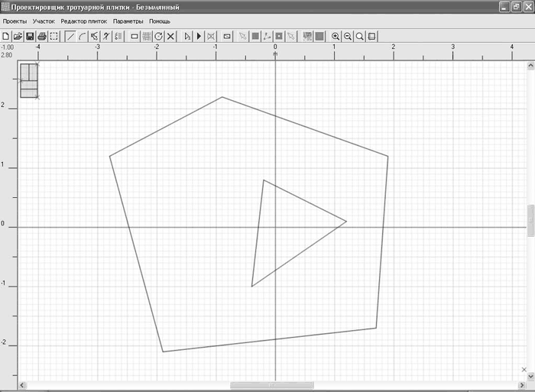
Task: Minimize the Проектировщик тротуарной плитки window
Action: [504, 7]
